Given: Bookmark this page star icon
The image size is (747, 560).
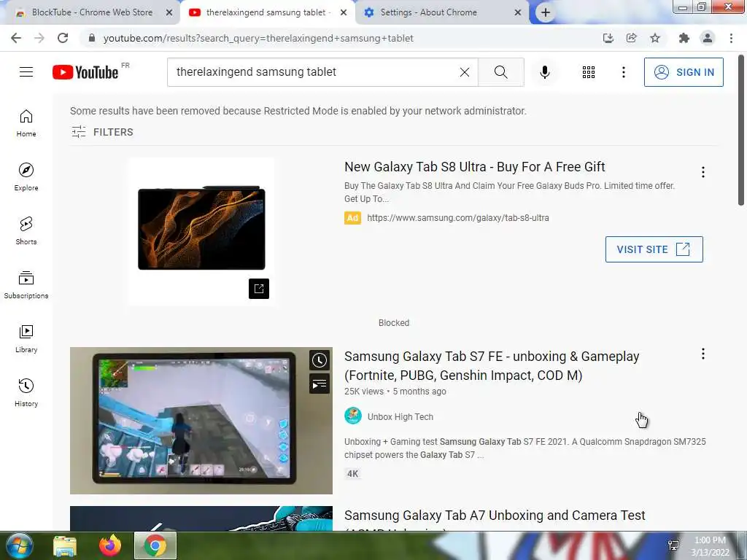Looking at the screenshot, I should tap(655, 38).
